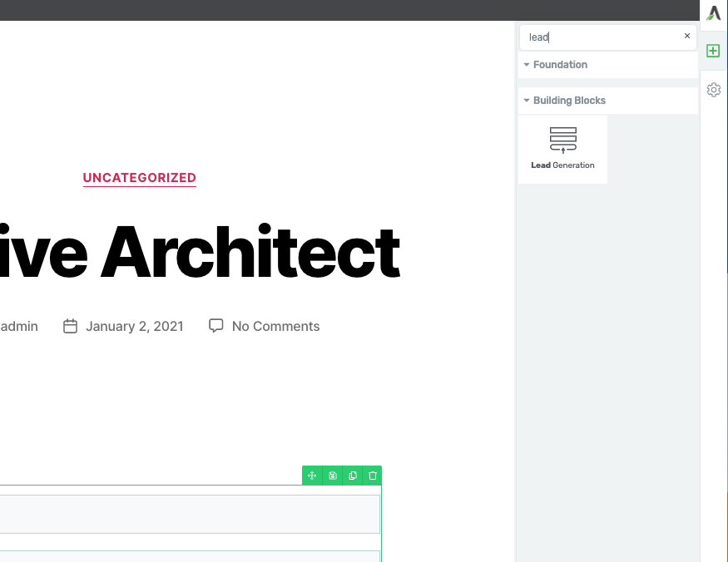Click the speech bubble comment icon

coord(216,326)
